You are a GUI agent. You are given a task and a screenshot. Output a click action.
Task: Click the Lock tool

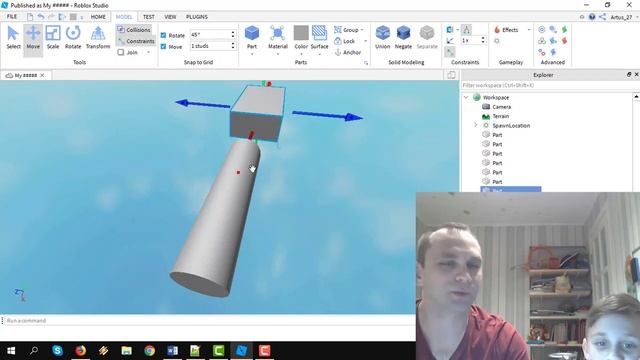point(344,41)
